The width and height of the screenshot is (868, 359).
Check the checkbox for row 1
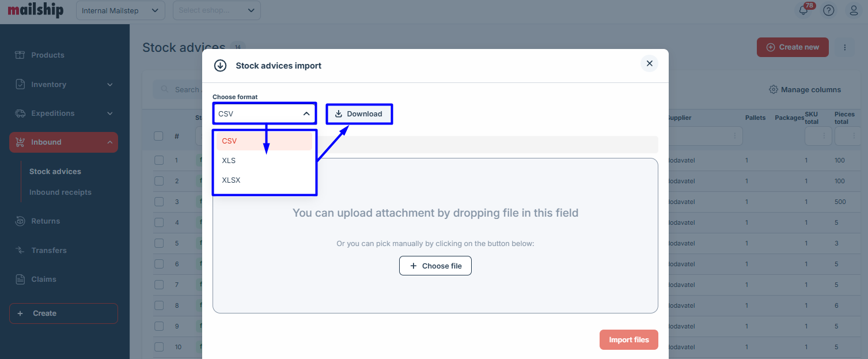point(159,160)
